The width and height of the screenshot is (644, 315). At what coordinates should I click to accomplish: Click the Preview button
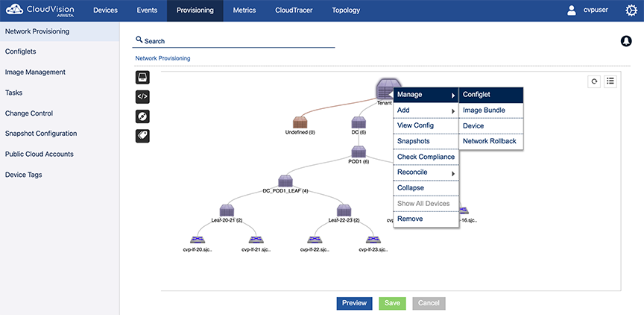tap(355, 303)
